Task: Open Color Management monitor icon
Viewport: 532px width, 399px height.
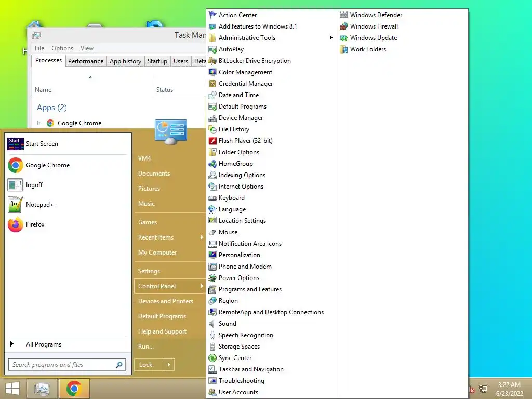Action: [212, 72]
